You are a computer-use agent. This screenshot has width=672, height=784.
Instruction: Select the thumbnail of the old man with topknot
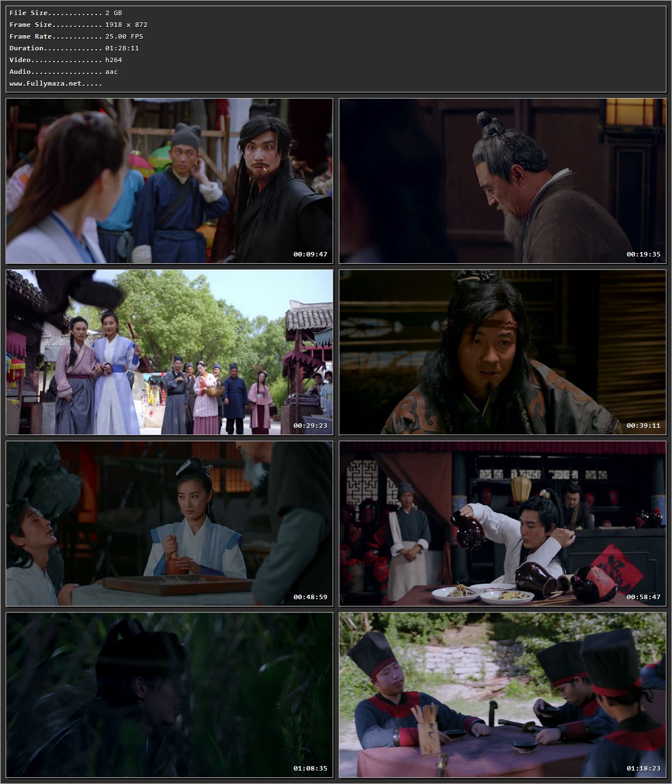click(502, 181)
